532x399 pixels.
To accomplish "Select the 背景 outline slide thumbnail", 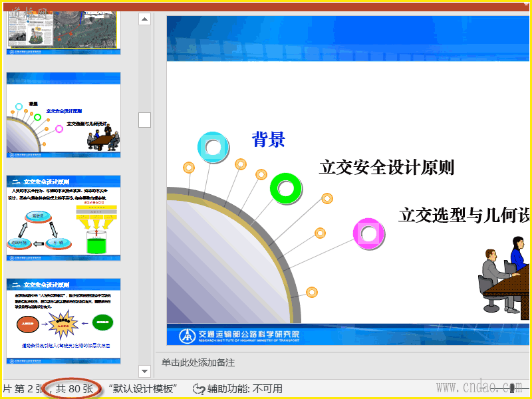I will tap(63, 115).
